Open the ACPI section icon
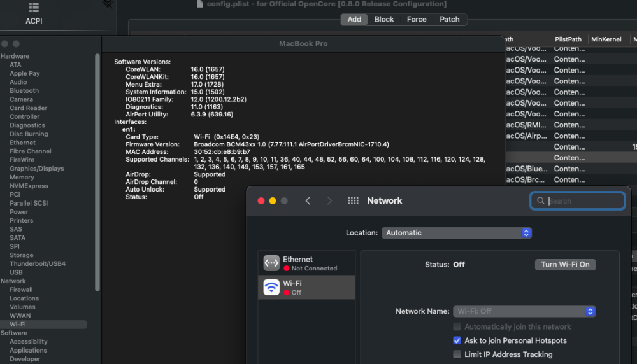 click(x=34, y=8)
